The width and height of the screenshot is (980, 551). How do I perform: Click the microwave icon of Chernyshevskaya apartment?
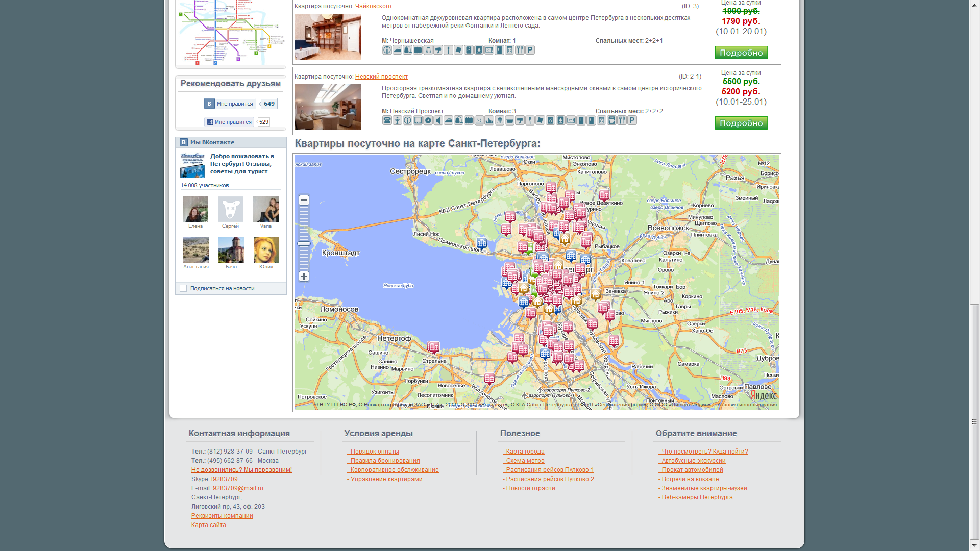(489, 50)
